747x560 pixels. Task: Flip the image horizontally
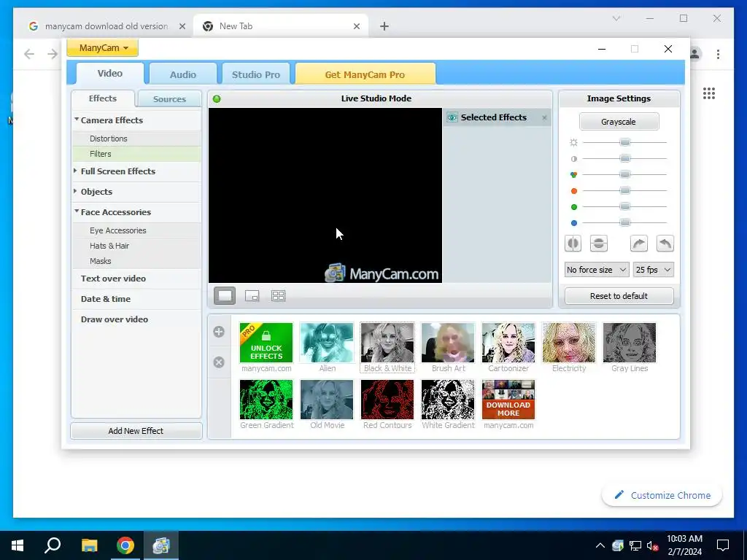tap(573, 244)
